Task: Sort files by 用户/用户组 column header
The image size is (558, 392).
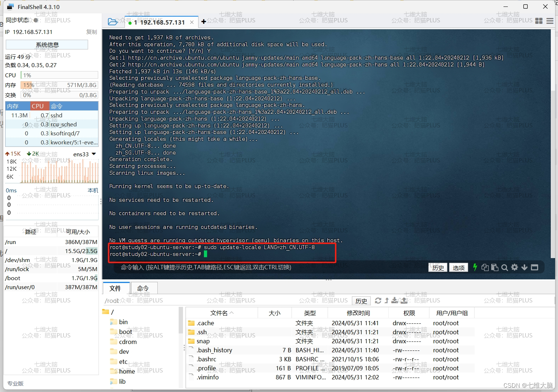Action: pos(452,313)
